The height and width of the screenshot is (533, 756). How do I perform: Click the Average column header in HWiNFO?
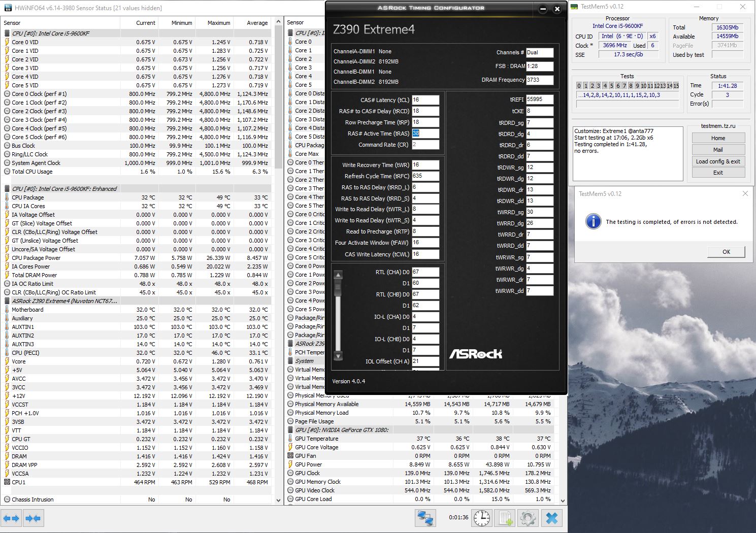[x=252, y=23]
